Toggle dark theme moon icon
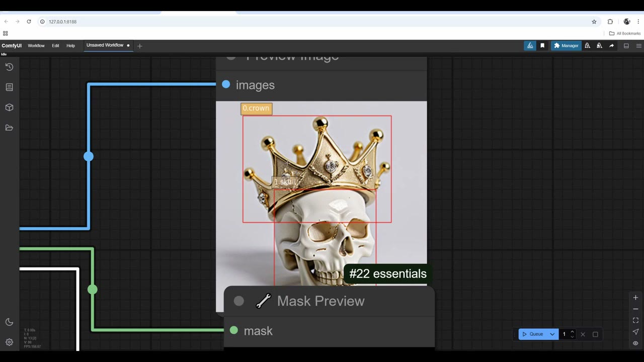Viewport: 644px width, 362px height. point(9,322)
